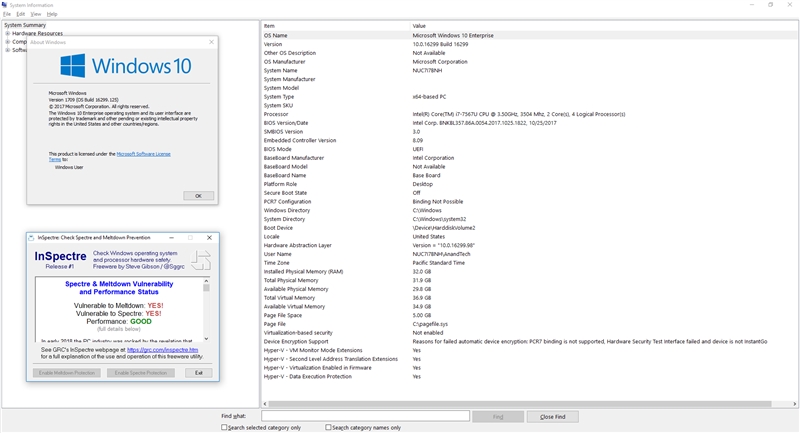Select the Virtualization-based security row
Screen dimensions: 800x433
pos(530,333)
